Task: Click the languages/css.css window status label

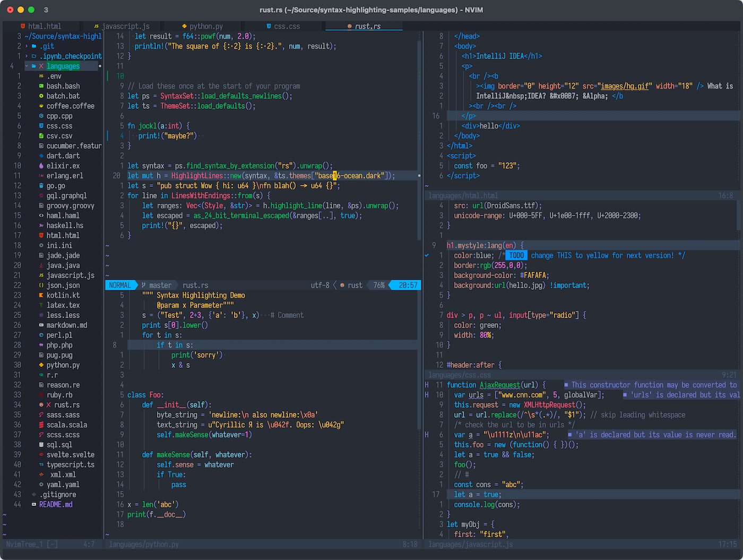Action: (460, 375)
